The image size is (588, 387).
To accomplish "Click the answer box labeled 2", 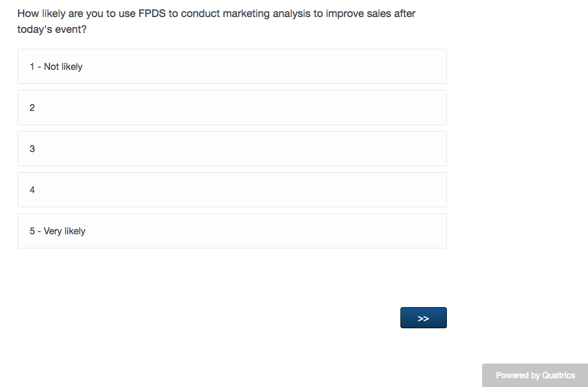I will point(232,107).
